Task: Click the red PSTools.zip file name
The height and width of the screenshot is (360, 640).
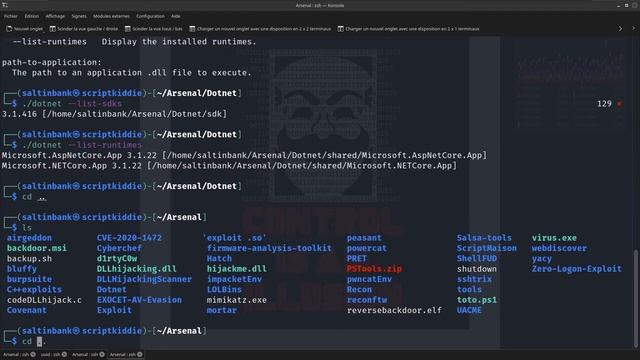Action: coord(374,269)
